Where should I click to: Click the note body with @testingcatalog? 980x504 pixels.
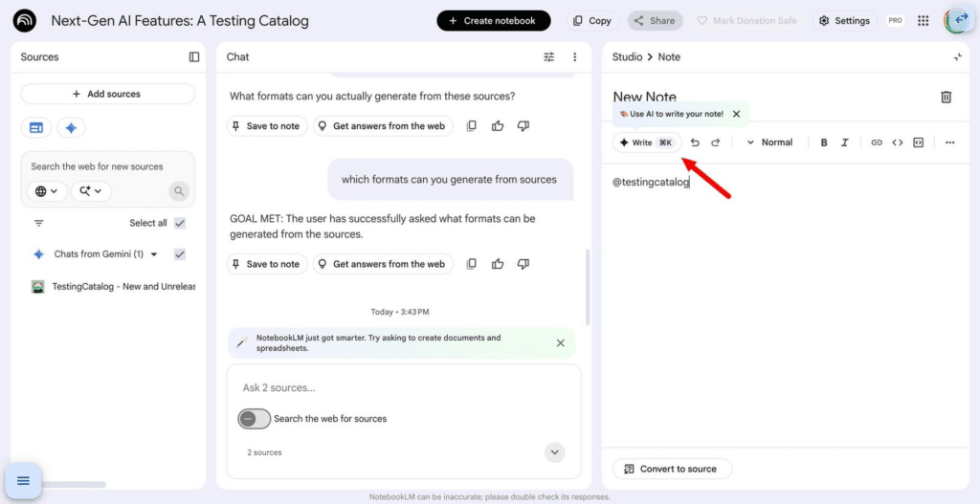click(651, 183)
